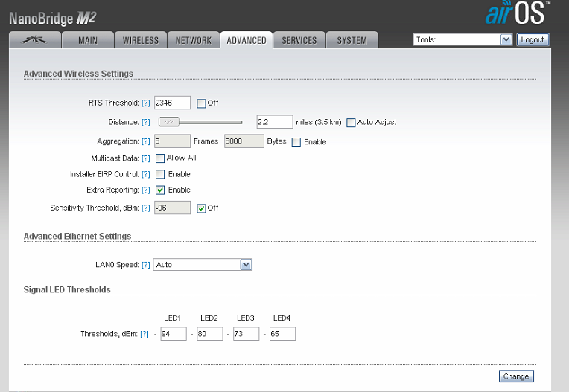Open the Ubiquiti logo tab
Viewport: 569px width, 392px height.
coord(33,40)
